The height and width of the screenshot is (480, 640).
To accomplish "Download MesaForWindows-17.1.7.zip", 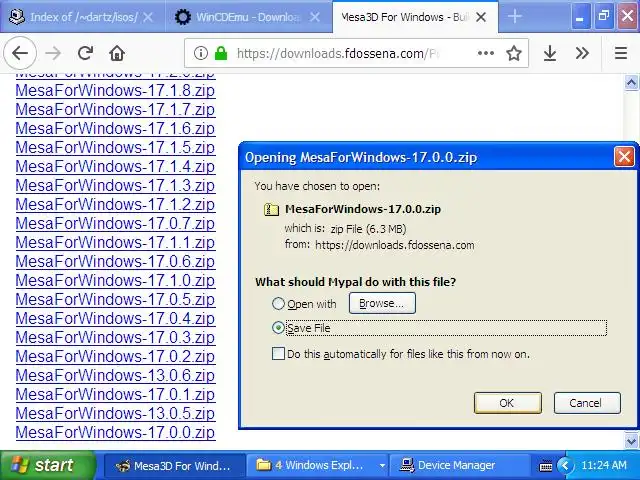I will click(x=115, y=109).
